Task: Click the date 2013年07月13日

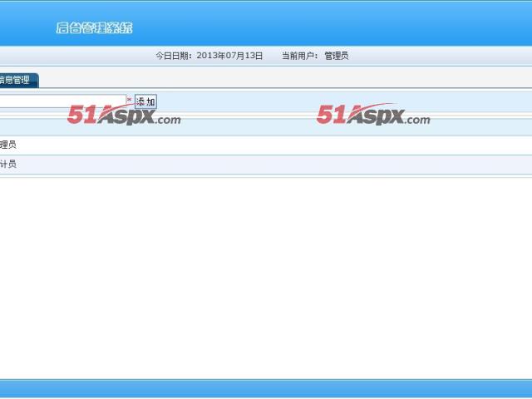Action: [x=229, y=56]
